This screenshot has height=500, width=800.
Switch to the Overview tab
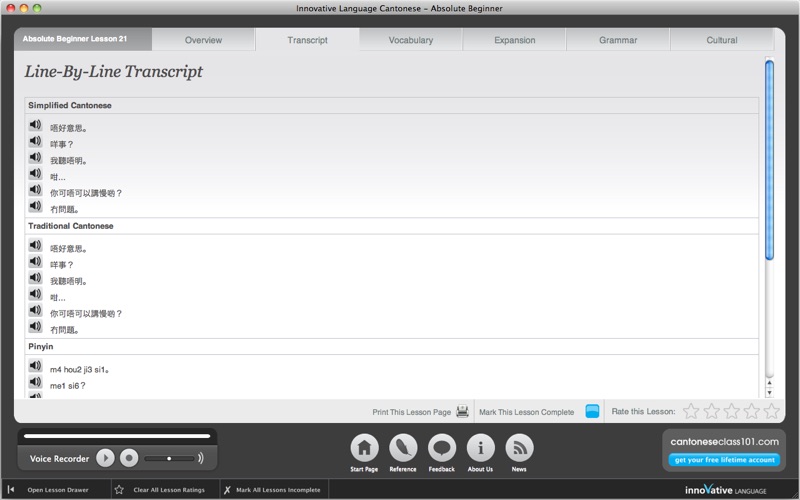[203, 40]
